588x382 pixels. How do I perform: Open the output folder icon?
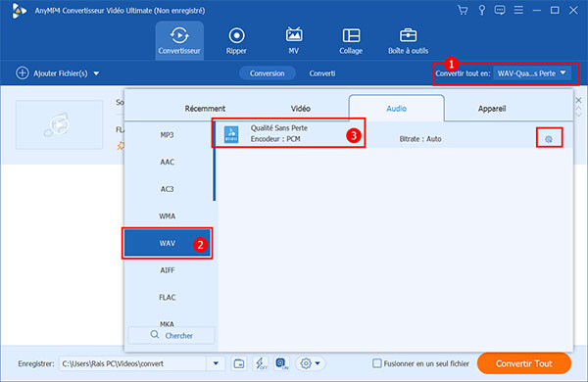[239, 363]
